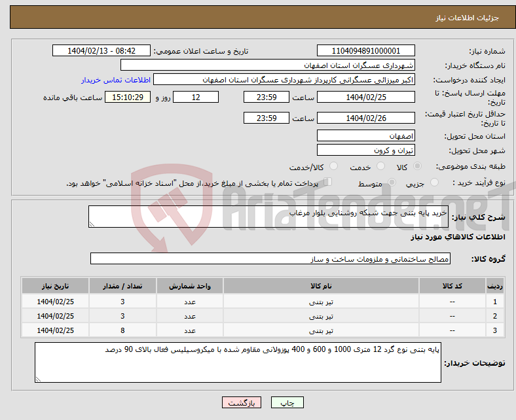Select the خدمت radio button

[x=380, y=166]
